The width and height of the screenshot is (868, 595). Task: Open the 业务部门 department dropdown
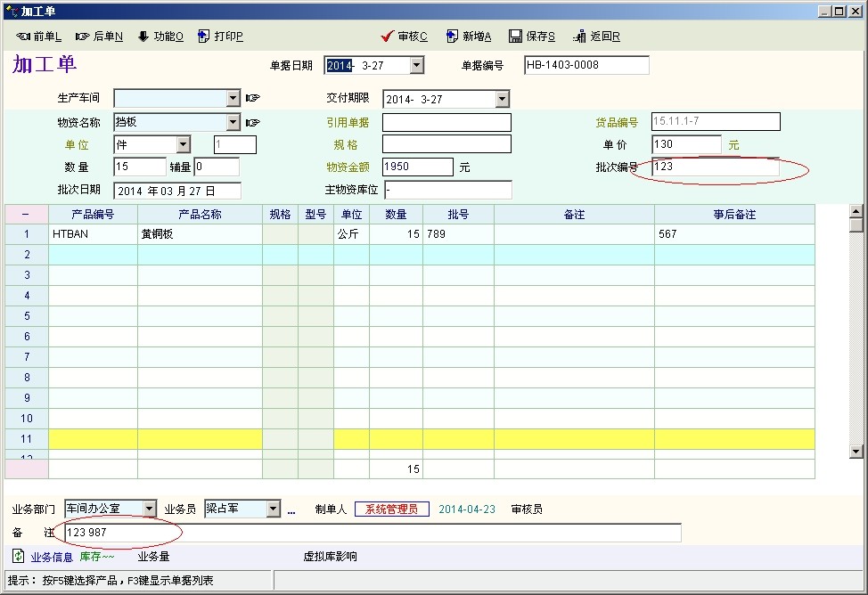(149, 509)
